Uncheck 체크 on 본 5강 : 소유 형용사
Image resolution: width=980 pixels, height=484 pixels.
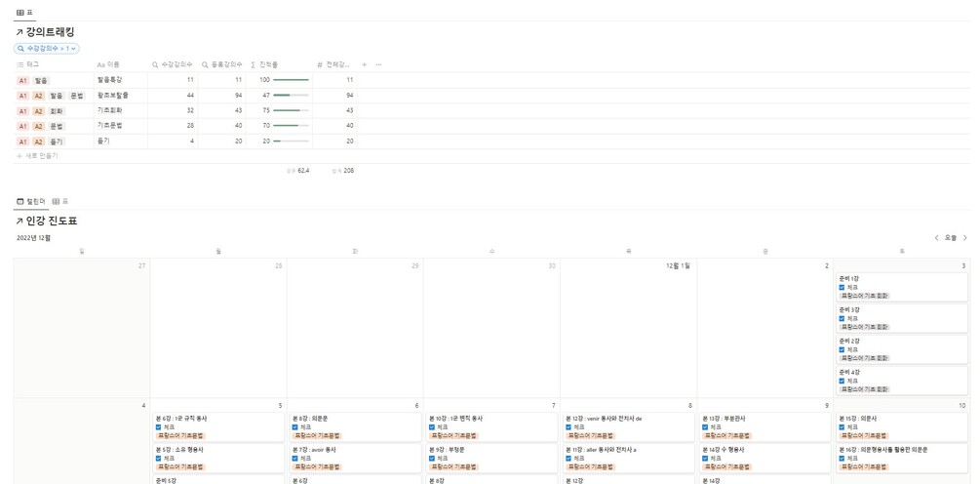click(x=158, y=459)
